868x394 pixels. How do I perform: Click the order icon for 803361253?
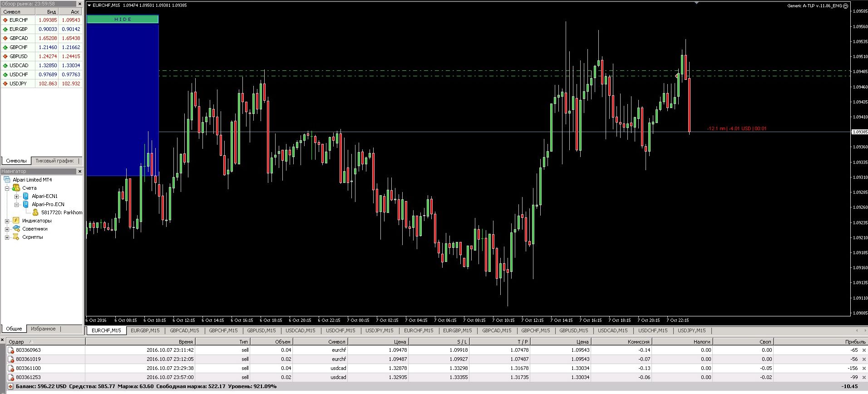point(11,377)
